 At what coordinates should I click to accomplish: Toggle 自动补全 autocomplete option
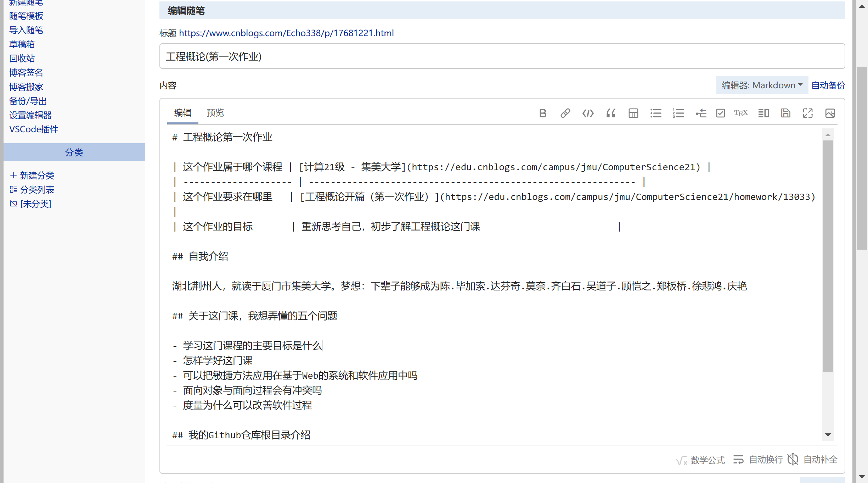tap(813, 460)
